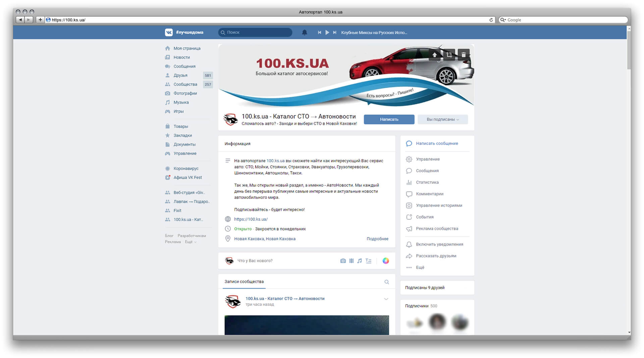The image size is (644, 358).
Task: Click the Товары bag icon
Action: point(167,126)
